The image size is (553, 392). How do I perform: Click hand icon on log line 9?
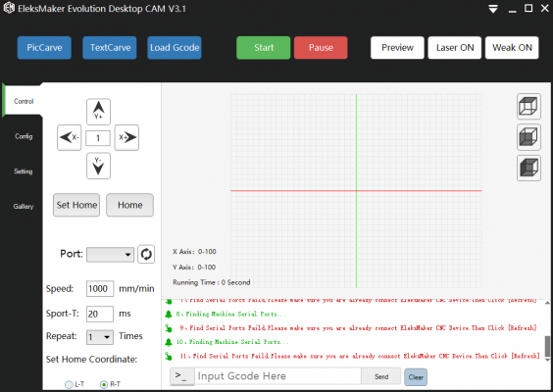click(x=169, y=328)
